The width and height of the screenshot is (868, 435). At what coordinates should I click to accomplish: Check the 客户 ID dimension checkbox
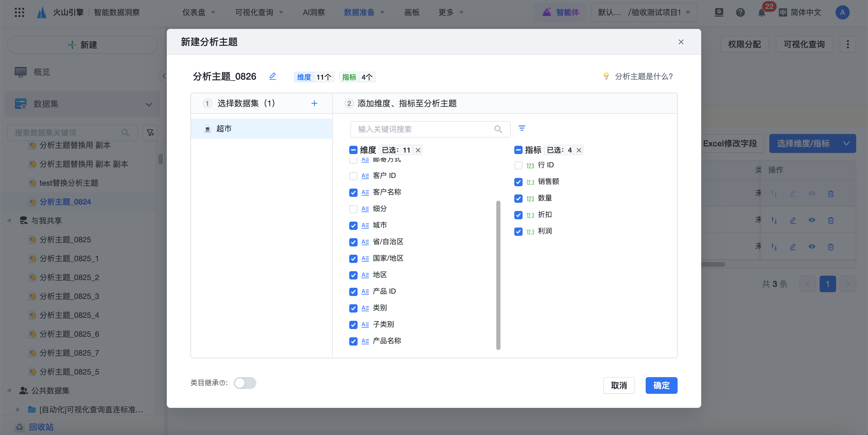click(353, 176)
